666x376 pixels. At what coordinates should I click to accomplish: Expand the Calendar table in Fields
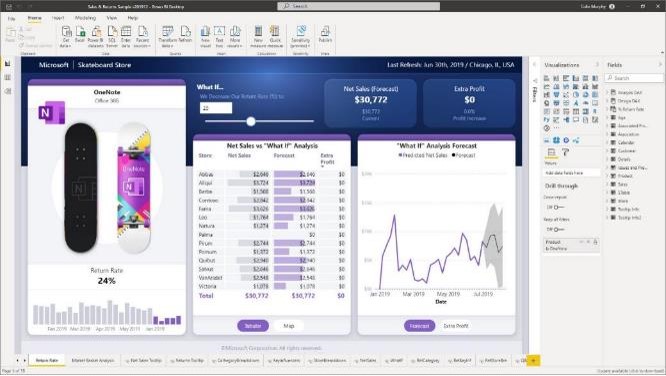[607, 142]
